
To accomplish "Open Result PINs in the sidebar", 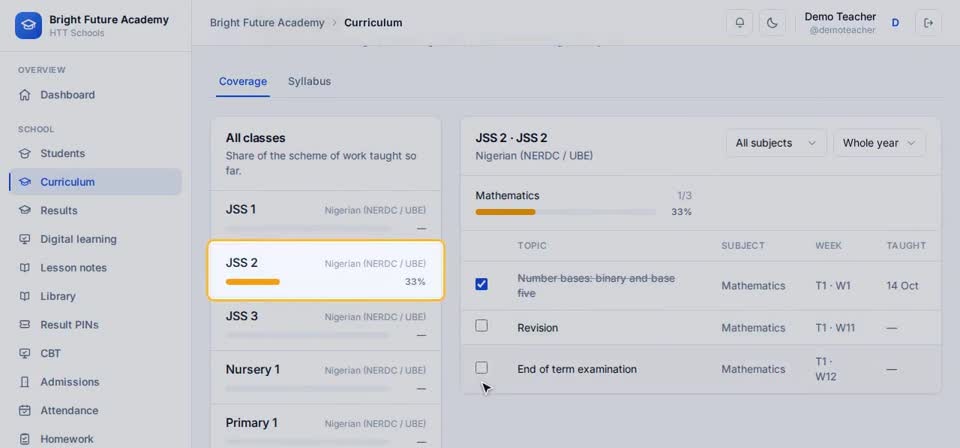I will point(95,324).
